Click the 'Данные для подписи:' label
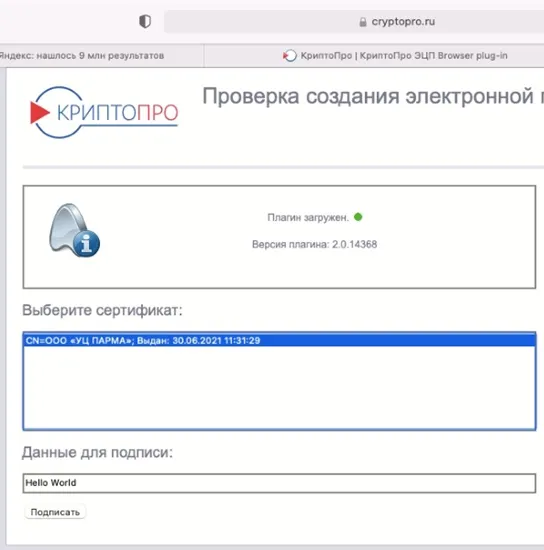Screen dimensions: 544x550 (x=98, y=452)
